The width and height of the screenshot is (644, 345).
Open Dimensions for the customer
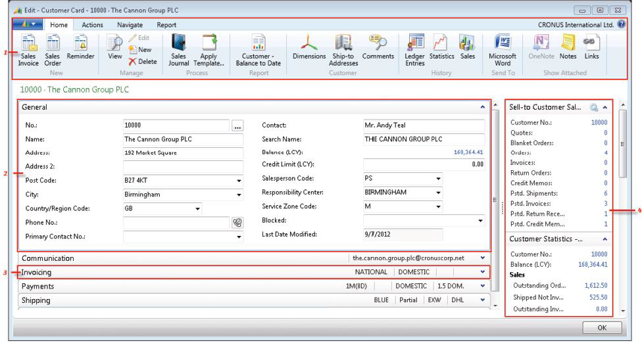pyautogui.click(x=309, y=47)
